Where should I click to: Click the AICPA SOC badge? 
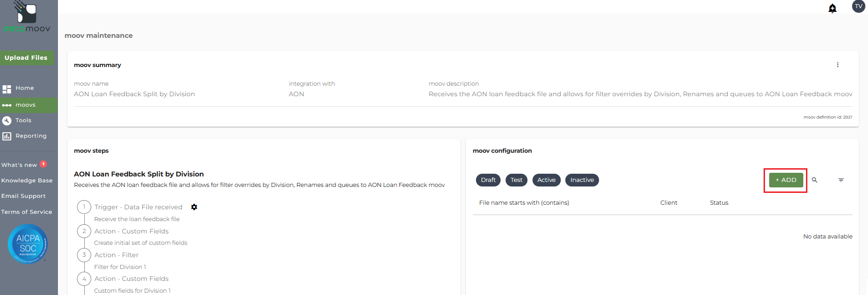(28, 244)
